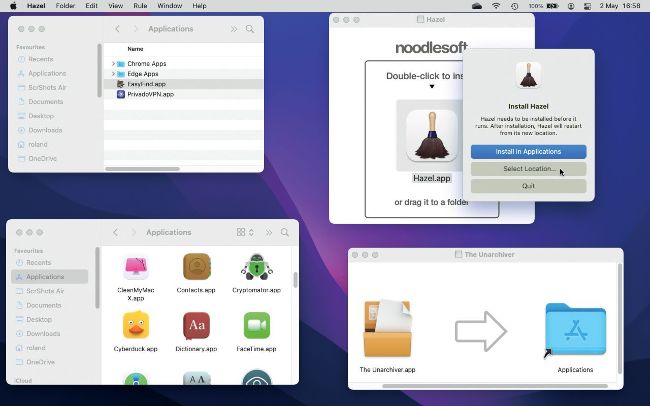Expand the Chrome Apps folder
Viewport: 650px width, 406px height.
[113, 63]
